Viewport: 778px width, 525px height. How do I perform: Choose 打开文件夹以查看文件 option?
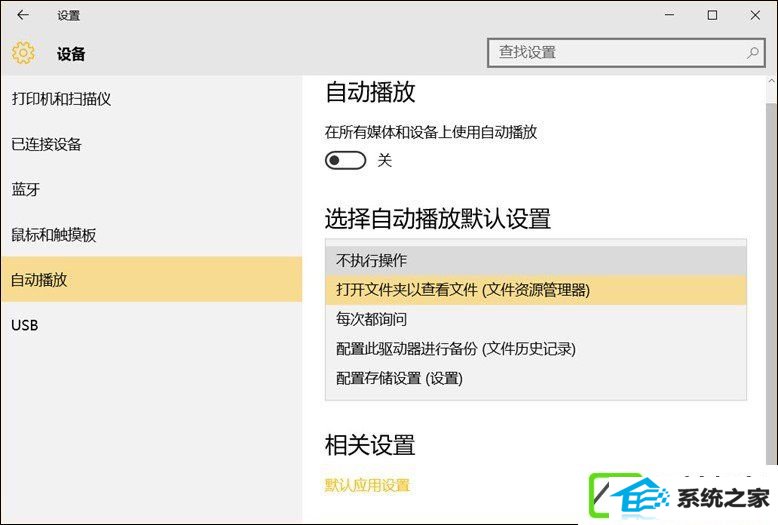(x=536, y=290)
